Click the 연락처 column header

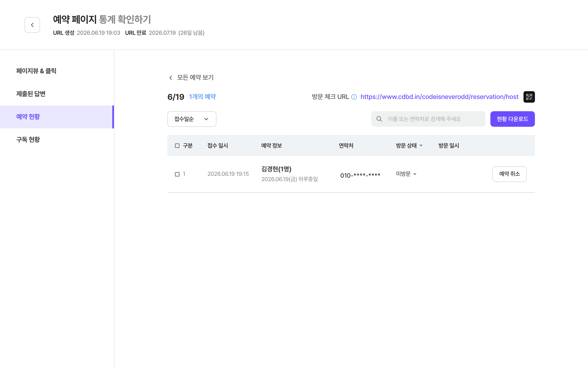(x=346, y=146)
